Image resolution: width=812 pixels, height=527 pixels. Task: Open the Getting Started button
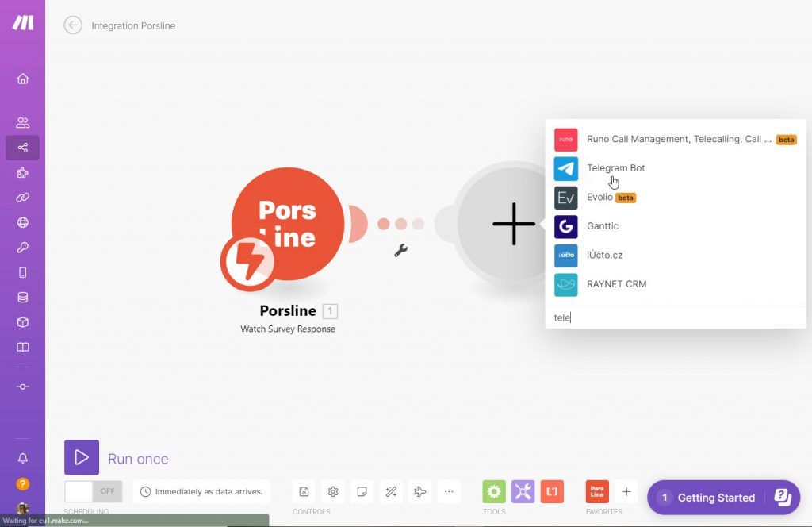click(723, 498)
